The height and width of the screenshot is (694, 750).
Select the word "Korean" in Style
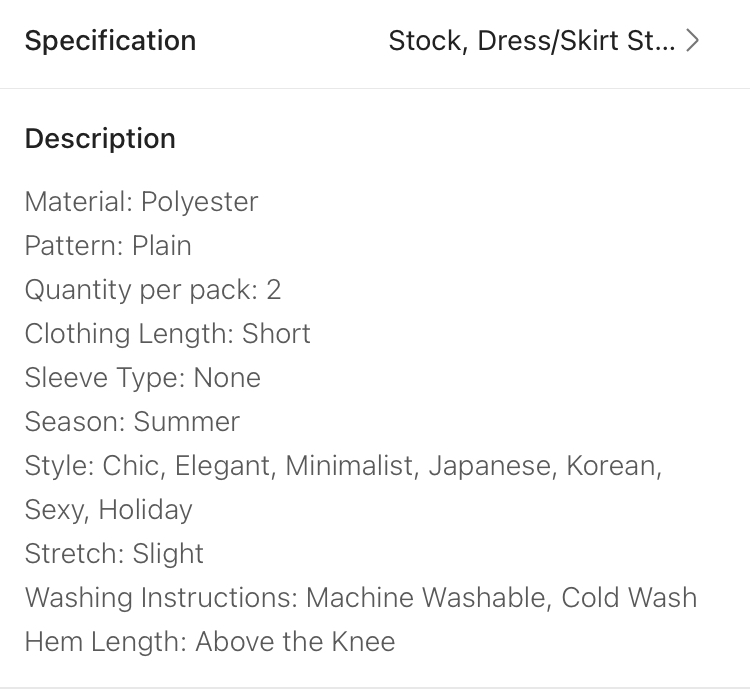click(x=612, y=466)
